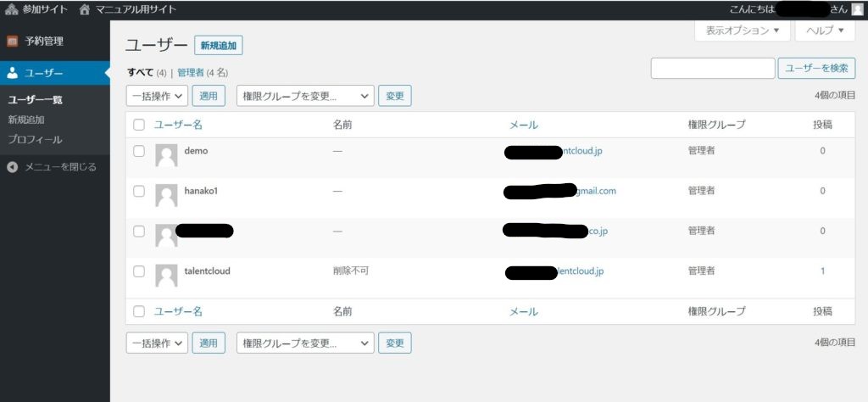Tick the checkbox for user hanako1

point(139,191)
